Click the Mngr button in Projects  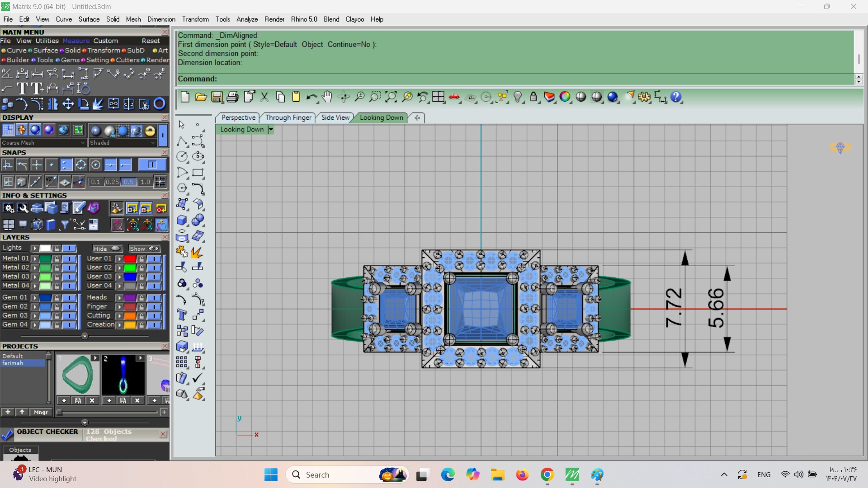(x=41, y=412)
